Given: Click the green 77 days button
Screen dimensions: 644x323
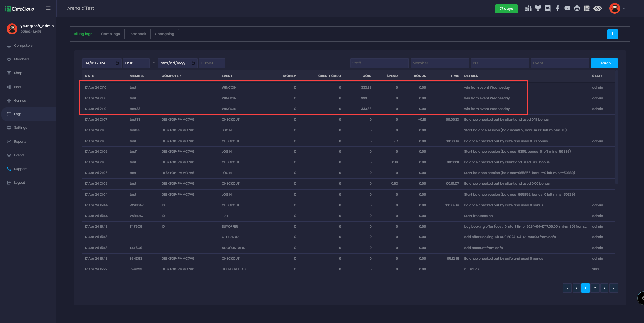Looking at the screenshot, I should tap(506, 9).
